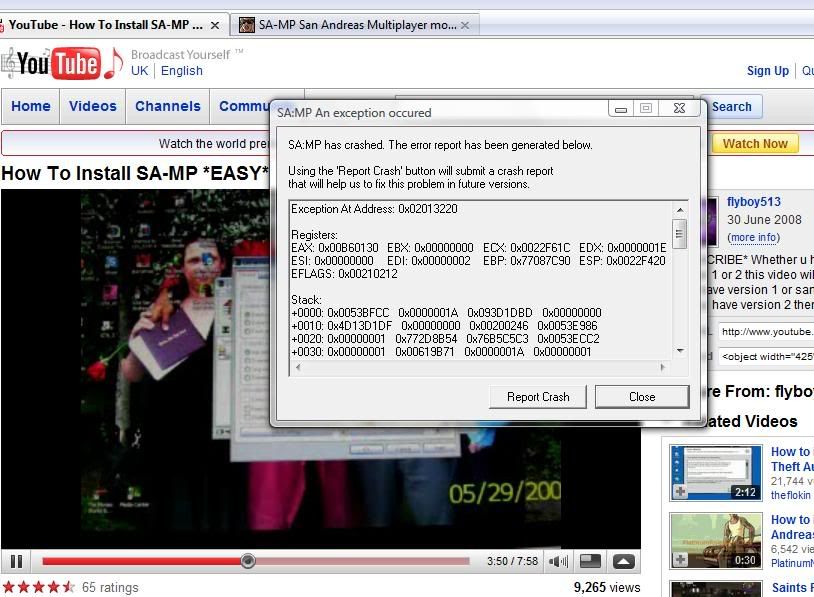Open the first 'How to' related video title
The image size is (814, 597).
[791, 459]
